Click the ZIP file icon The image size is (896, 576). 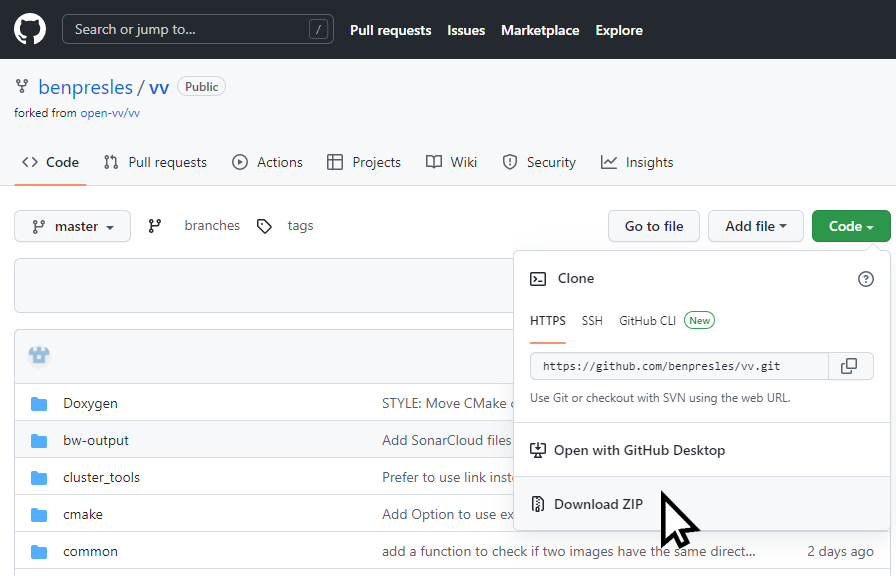pos(538,504)
